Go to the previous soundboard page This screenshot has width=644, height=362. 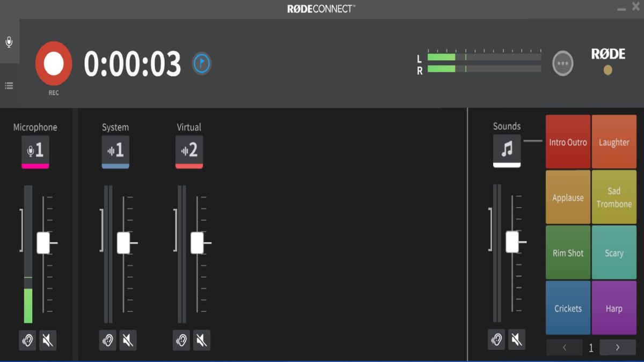(x=564, y=348)
